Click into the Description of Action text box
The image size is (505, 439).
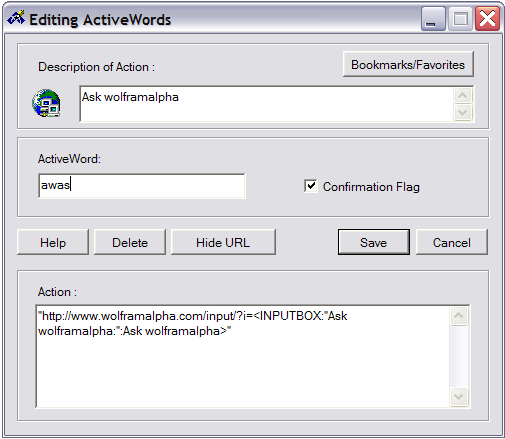pos(267,104)
